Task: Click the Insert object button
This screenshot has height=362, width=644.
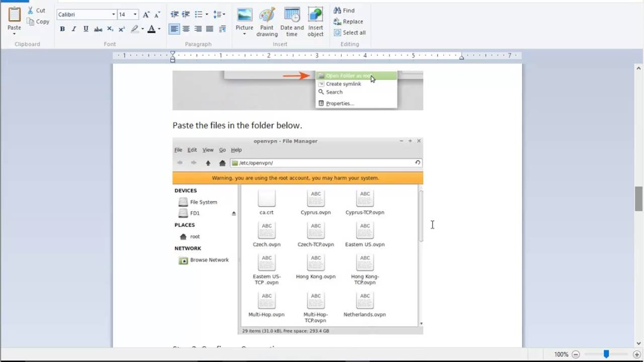Action: [x=315, y=22]
